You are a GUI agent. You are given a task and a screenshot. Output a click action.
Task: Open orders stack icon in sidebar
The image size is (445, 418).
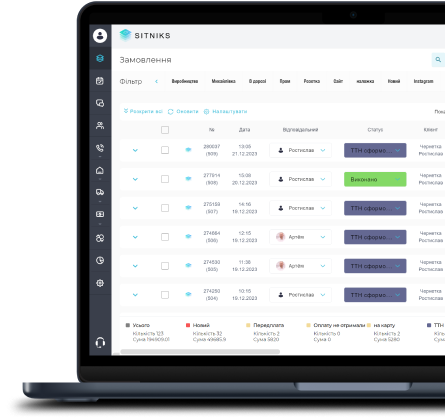tap(100, 58)
